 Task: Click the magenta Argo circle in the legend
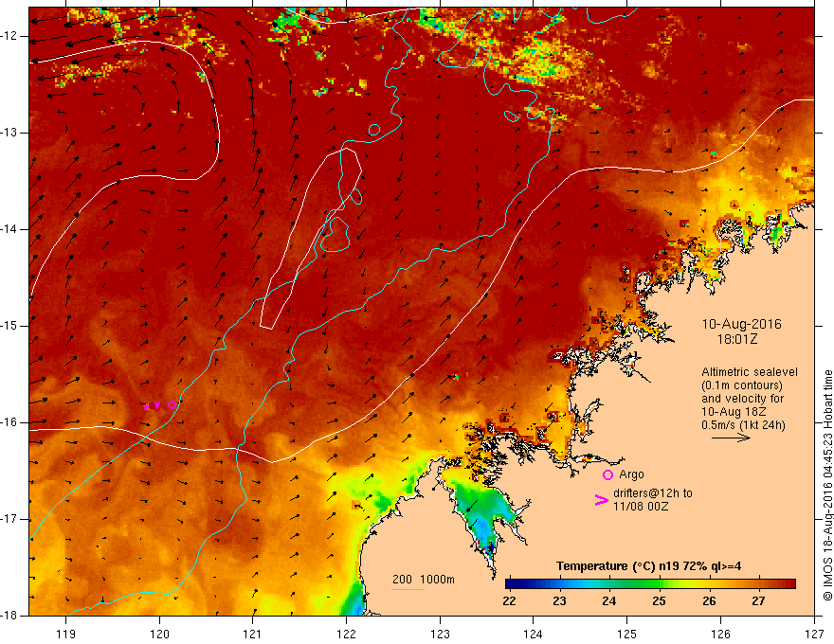(607, 474)
